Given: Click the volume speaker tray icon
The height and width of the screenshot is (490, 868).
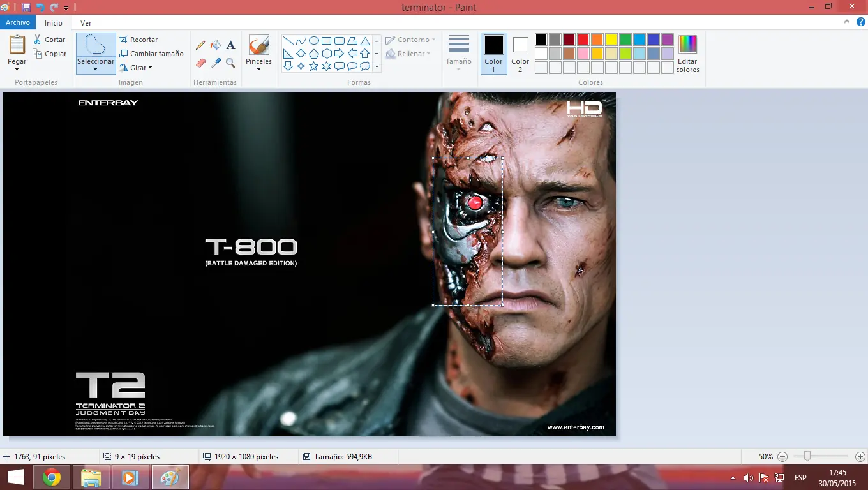Looking at the screenshot, I should click(x=748, y=477).
